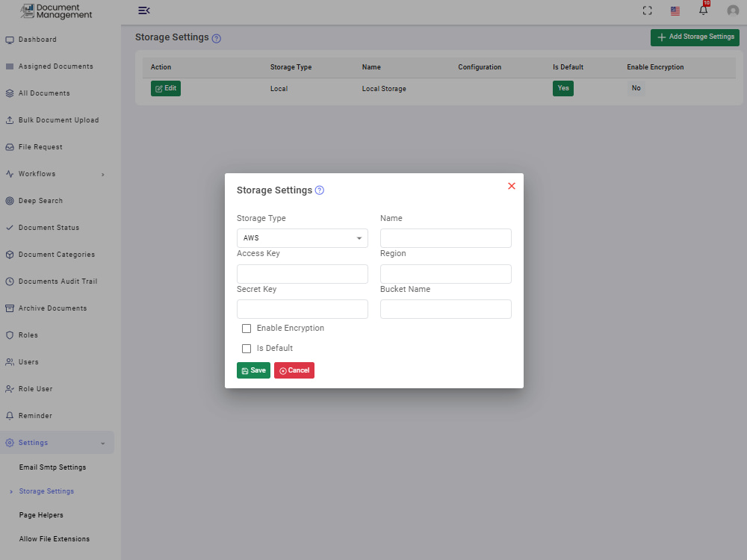The width and height of the screenshot is (747, 560).
Task: Click the Storage Type column header
Action: (x=291, y=67)
